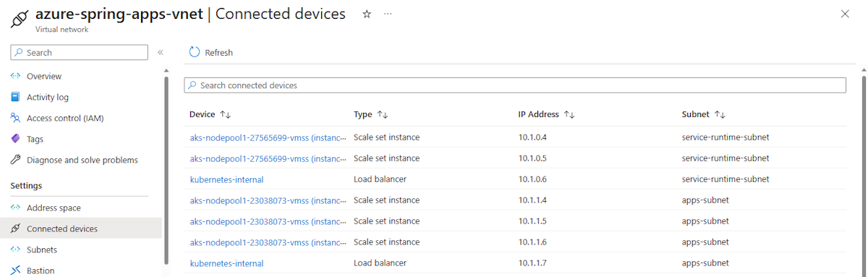Click the Activity log icon in sidebar
Screen dimensions: 868x277
click(15, 97)
